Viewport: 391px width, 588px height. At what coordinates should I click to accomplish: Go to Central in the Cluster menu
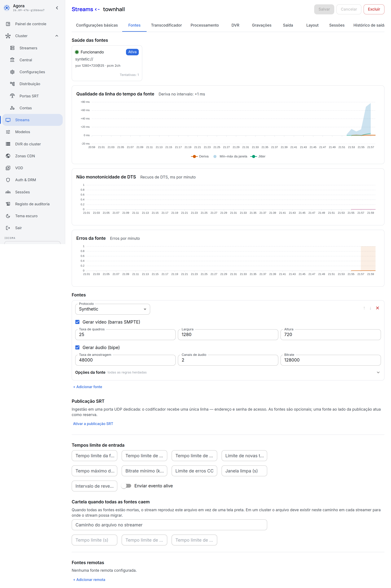click(32, 60)
